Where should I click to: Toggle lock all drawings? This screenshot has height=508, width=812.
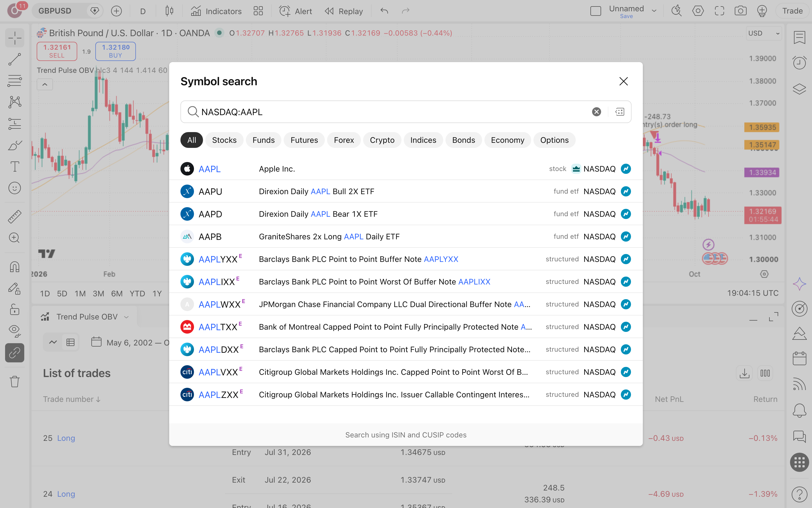[x=14, y=309]
